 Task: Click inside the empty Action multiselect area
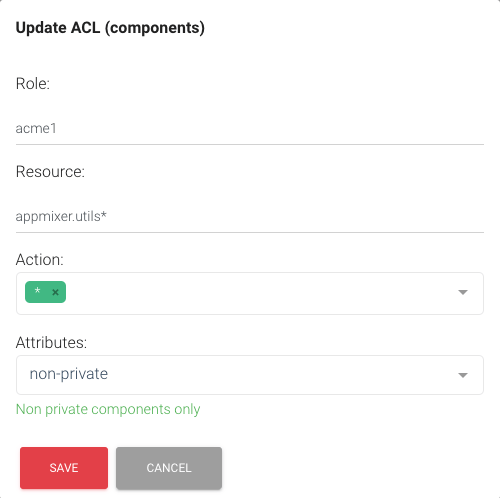260,293
